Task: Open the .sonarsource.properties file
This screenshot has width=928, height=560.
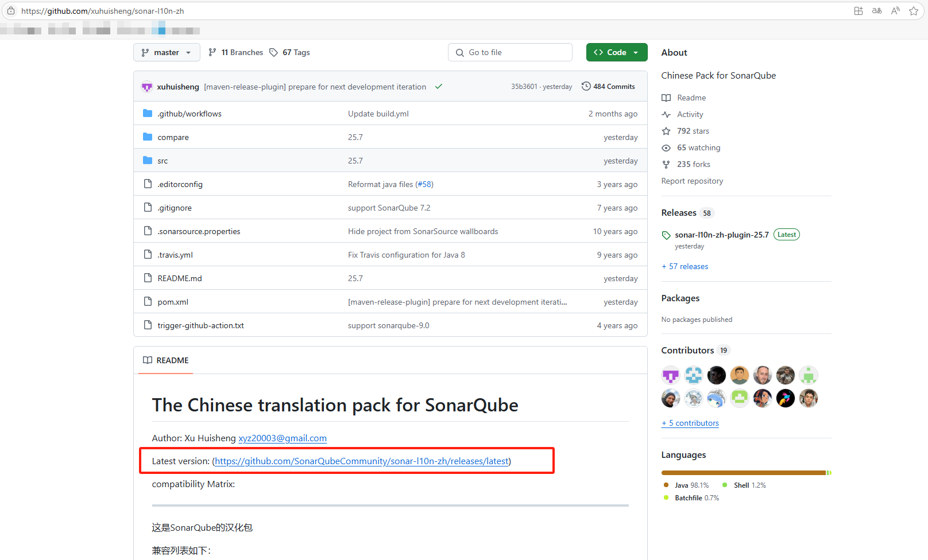Action: click(199, 231)
